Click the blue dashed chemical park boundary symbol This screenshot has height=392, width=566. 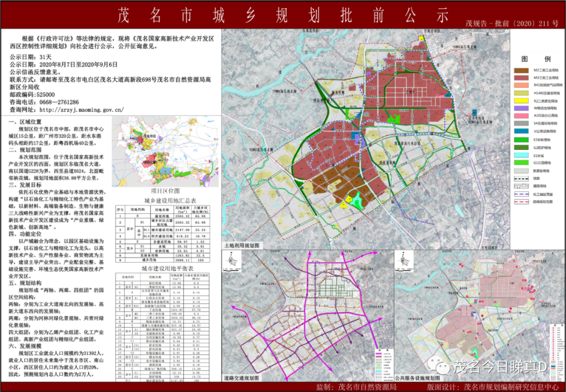[x=522, y=194]
